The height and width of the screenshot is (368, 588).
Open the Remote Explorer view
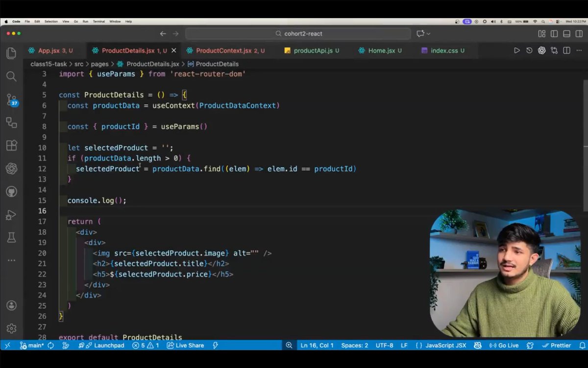[11, 122]
